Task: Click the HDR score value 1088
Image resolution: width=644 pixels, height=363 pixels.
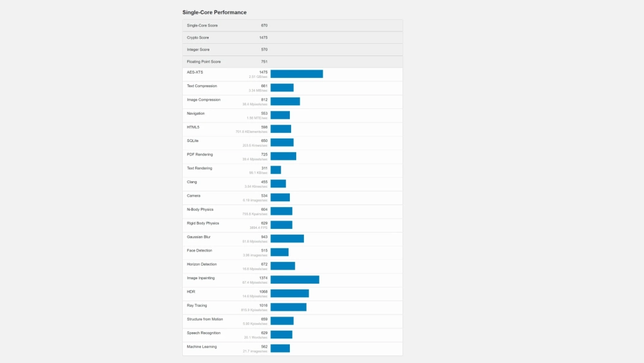Action: (x=263, y=291)
